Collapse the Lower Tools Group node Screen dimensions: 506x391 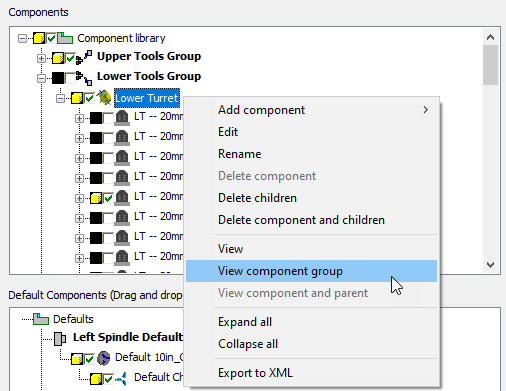point(41,78)
